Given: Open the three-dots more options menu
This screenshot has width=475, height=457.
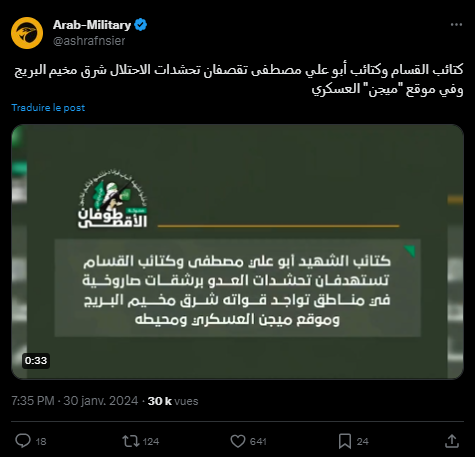Looking at the screenshot, I should [456, 25].
